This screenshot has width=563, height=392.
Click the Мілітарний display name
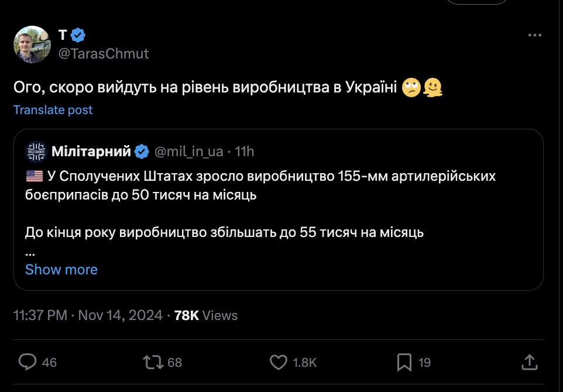[91, 152]
